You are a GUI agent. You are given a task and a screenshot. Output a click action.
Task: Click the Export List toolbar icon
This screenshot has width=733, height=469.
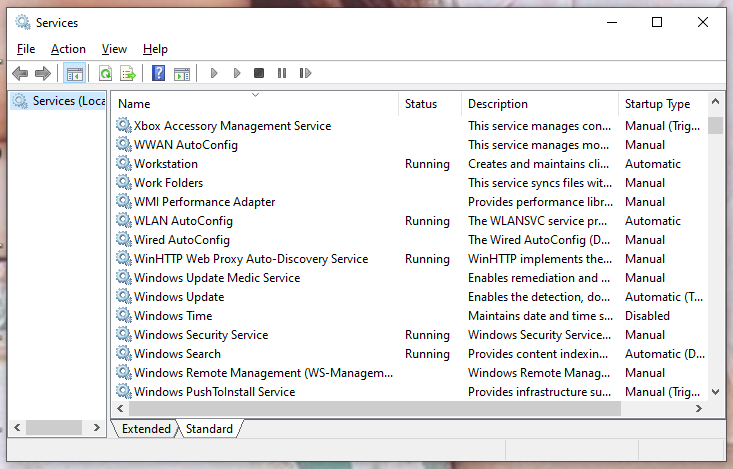pos(128,73)
